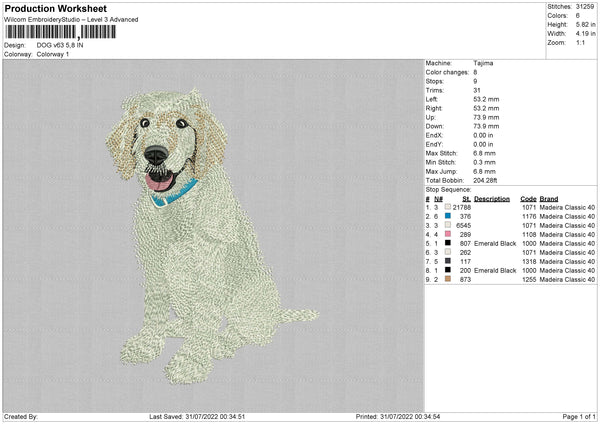Select the black swatch in stop 5
The height and width of the screenshot is (424, 600).
click(447, 243)
